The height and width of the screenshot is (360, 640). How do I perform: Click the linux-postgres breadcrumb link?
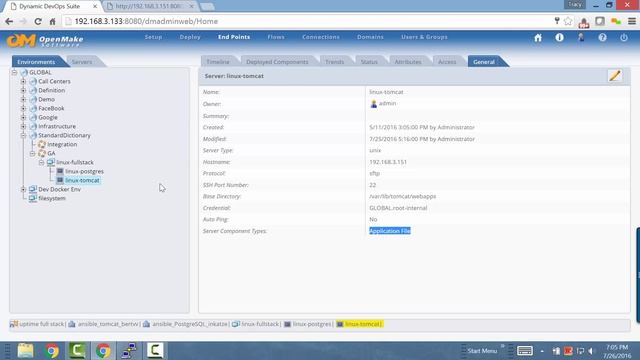point(312,324)
